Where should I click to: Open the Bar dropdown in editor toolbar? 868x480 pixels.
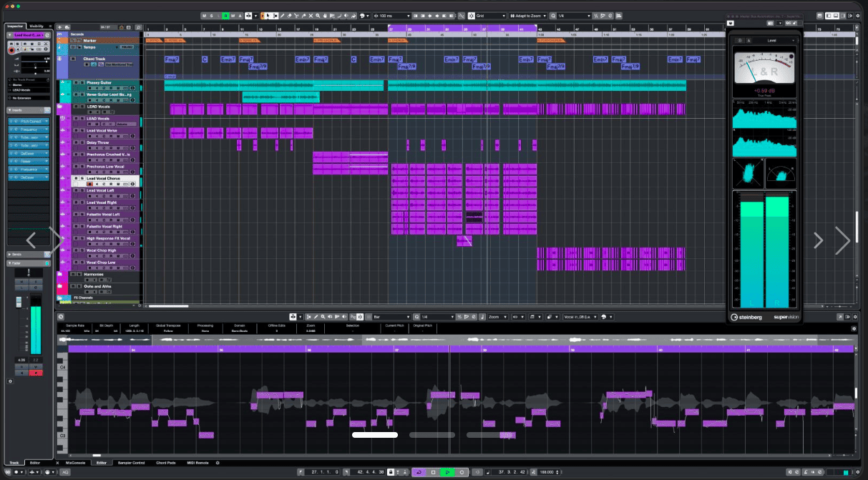click(x=391, y=317)
